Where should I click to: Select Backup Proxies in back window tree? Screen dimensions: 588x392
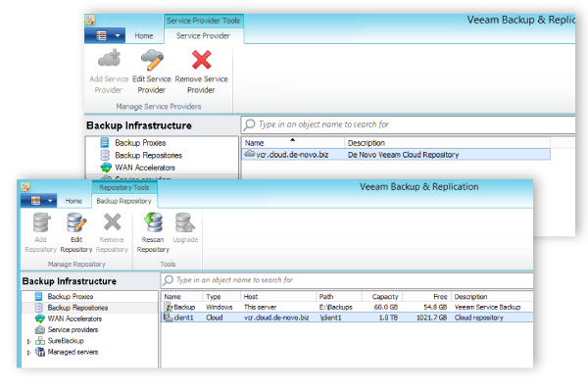coord(140,143)
